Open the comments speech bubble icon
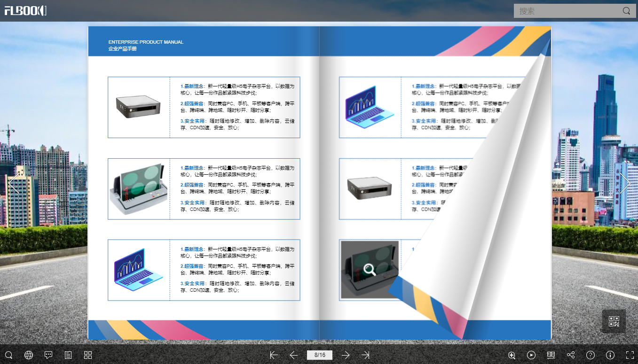 point(48,355)
